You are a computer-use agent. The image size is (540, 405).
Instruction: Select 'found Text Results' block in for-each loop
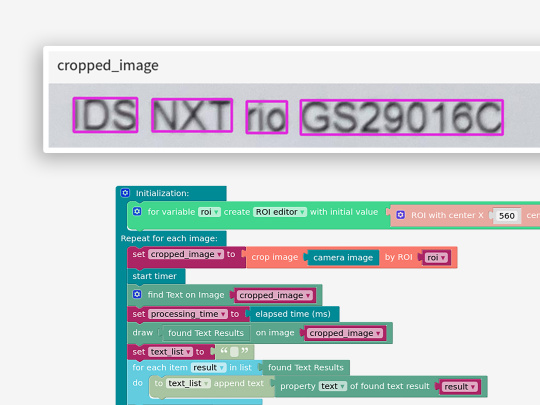tap(306, 367)
